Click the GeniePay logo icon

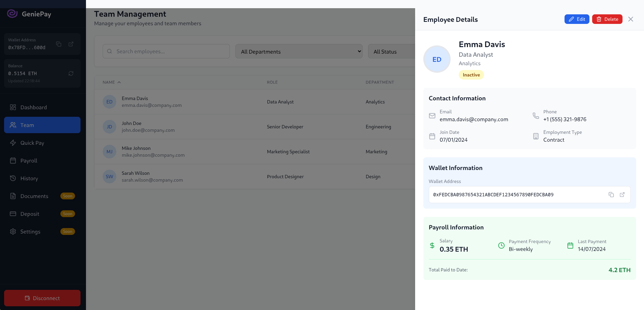tap(12, 14)
